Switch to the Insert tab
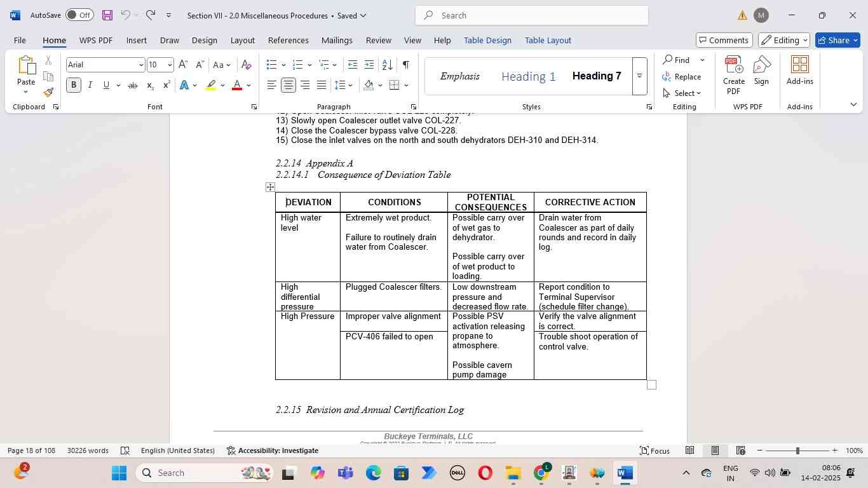 [137, 40]
